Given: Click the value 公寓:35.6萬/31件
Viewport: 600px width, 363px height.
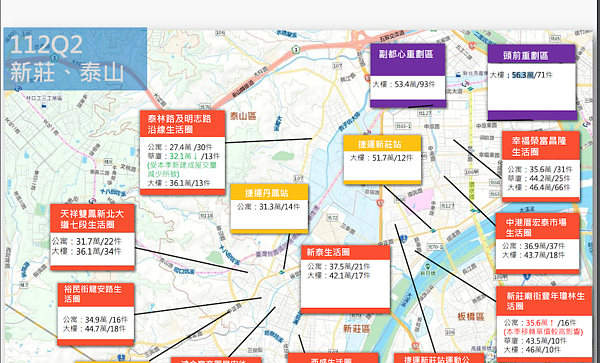Looking at the screenshot, I should click(x=540, y=169).
